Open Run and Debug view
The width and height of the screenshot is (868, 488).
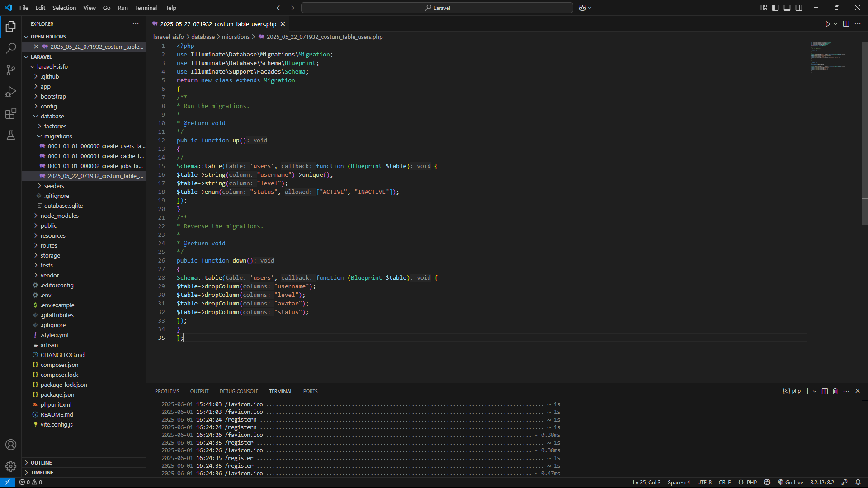click(11, 92)
